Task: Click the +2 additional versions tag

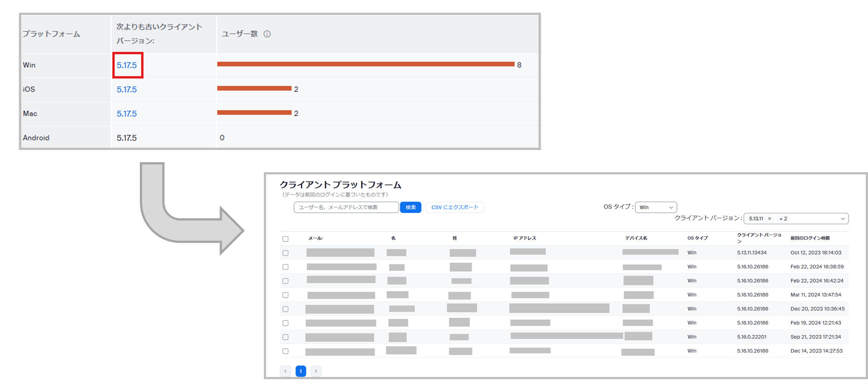Action: pos(783,218)
